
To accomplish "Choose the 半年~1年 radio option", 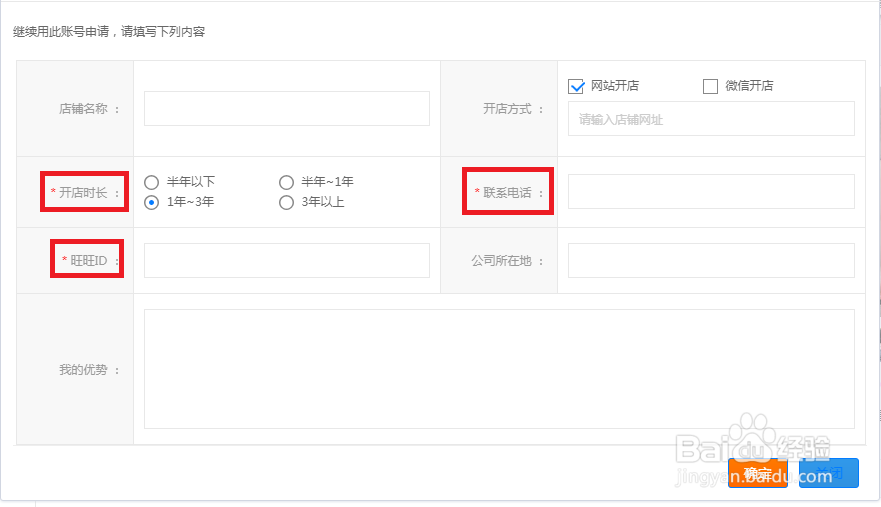I will tap(286, 182).
